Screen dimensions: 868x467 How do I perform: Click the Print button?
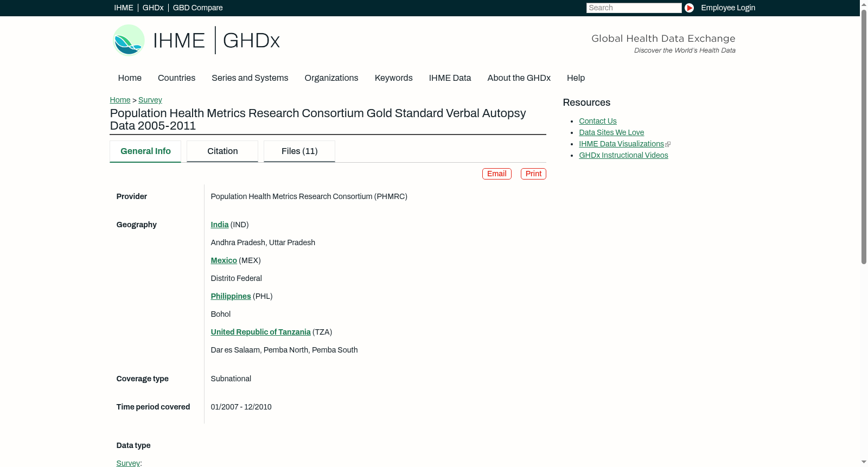point(533,174)
